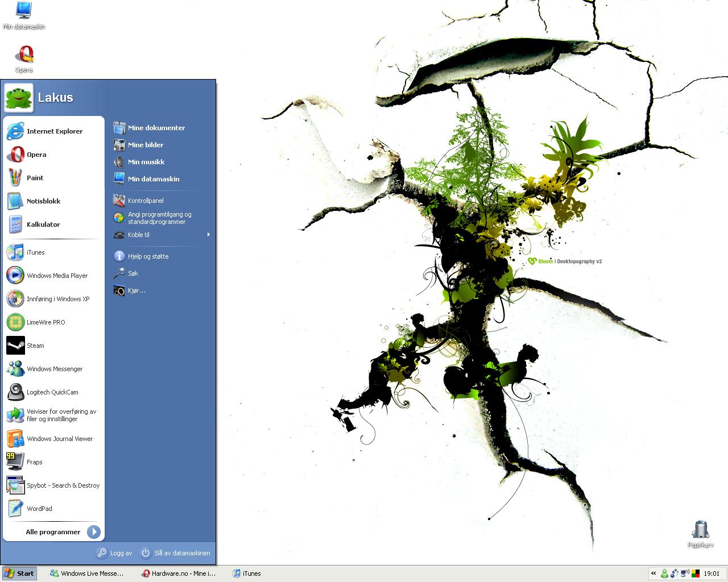Select the Papirkurv desktop icon
Image resolution: width=728 pixels, height=582 pixels.
coord(701,534)
